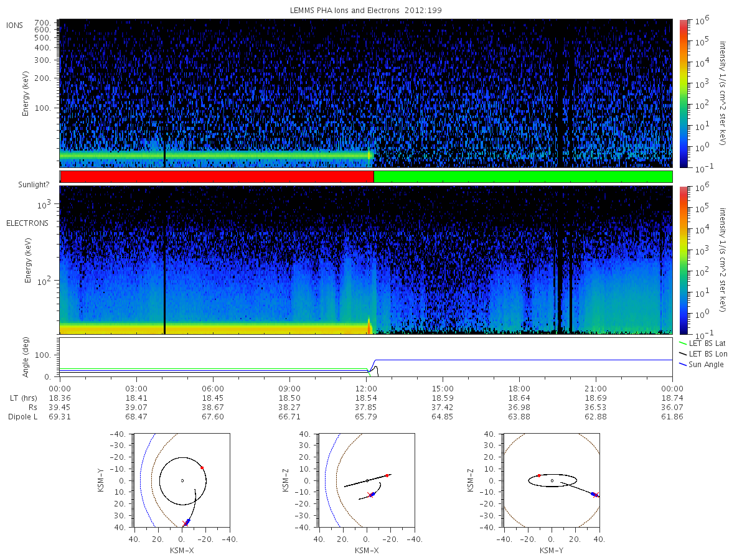This screenshot has height=560, width=747.
Task: Open the KSM-Y versus KSM-Z orbit plot
Action: (552, 480)
